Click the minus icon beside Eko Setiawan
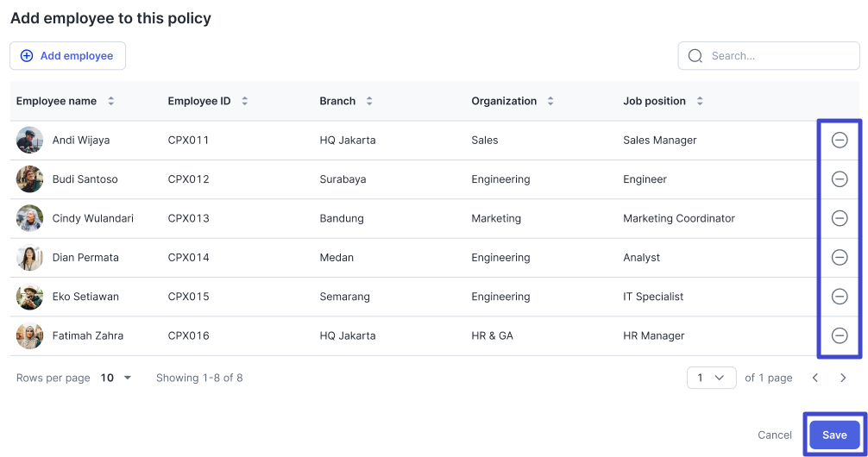Screen dimensions: 868x457 [x=840, y=297]
